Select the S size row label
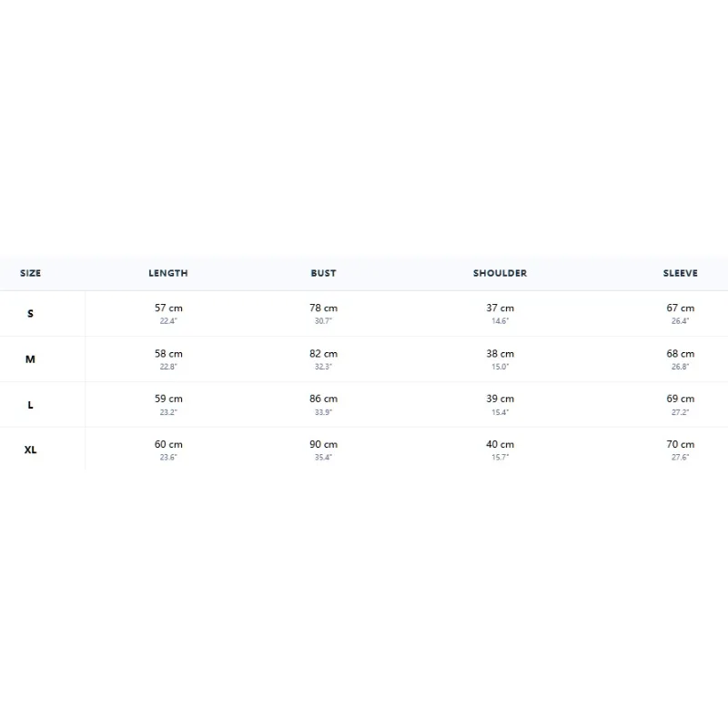 tap(30, 313)
